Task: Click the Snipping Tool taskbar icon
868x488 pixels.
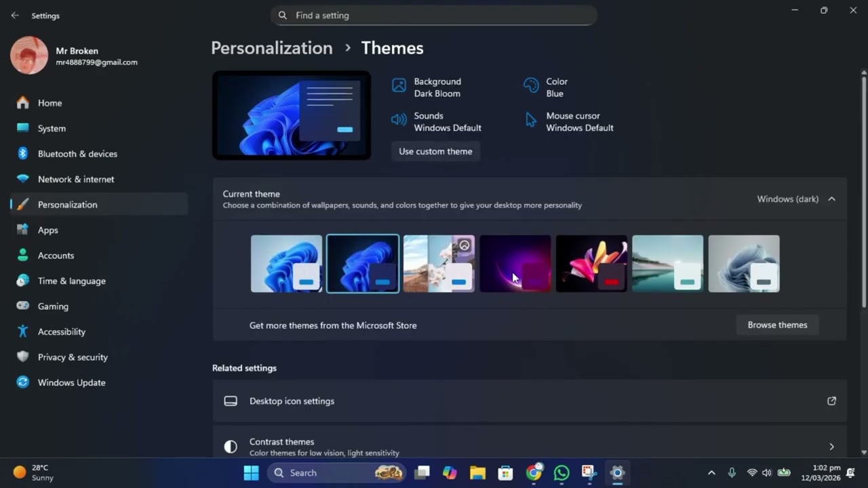Action: pyautogui.click(x=589, y=472)
